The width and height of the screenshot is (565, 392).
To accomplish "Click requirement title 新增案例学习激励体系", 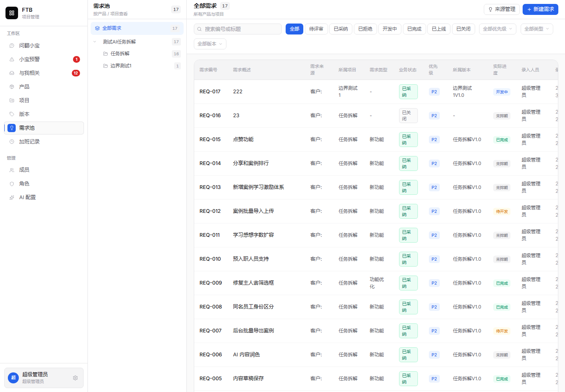I will 259,187.
